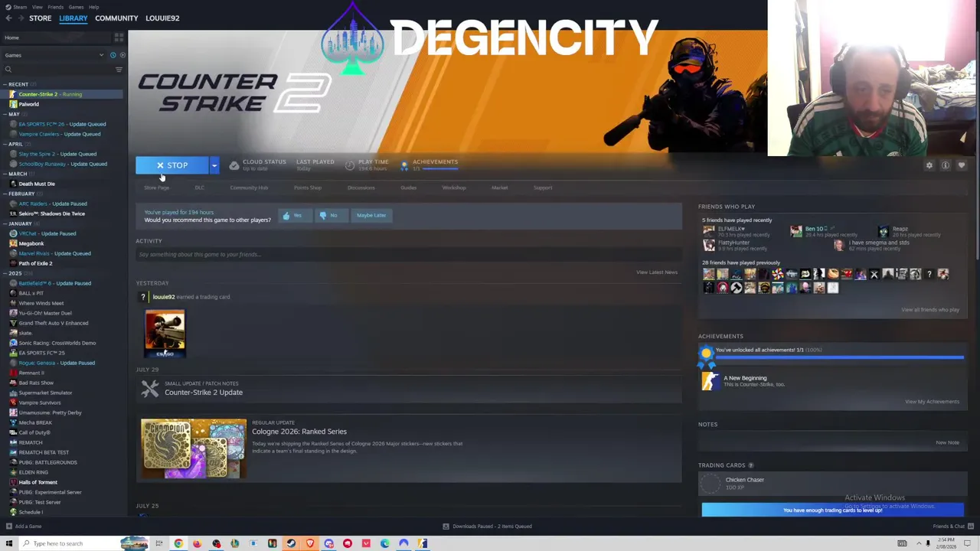The height and width of the screenshot is (551, 980).
Task: Click Add a Game button
Action: point(24,527)
